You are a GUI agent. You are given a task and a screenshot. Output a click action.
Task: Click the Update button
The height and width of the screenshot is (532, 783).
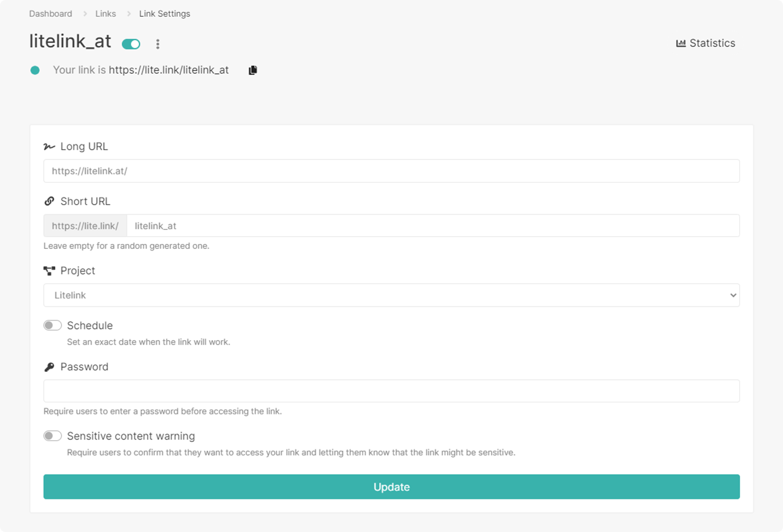[x=391, y=487]
